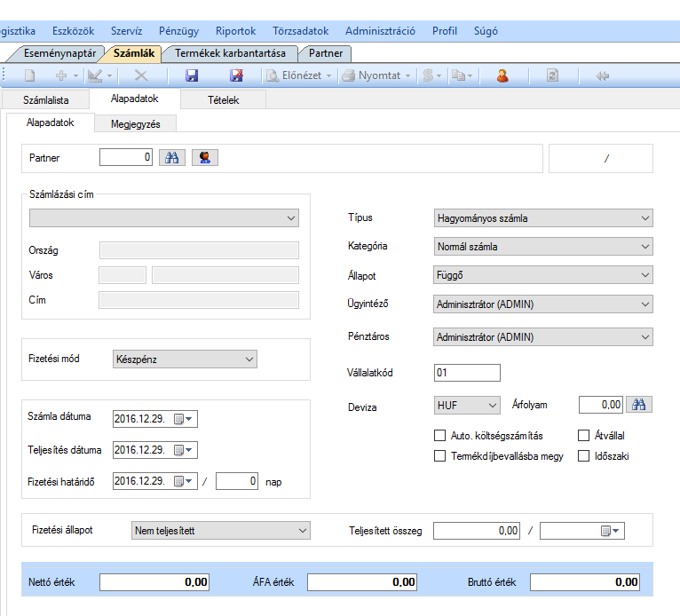Click the nap days input field
The width and height of the screenshot is (680, 616).
[237, 481]
